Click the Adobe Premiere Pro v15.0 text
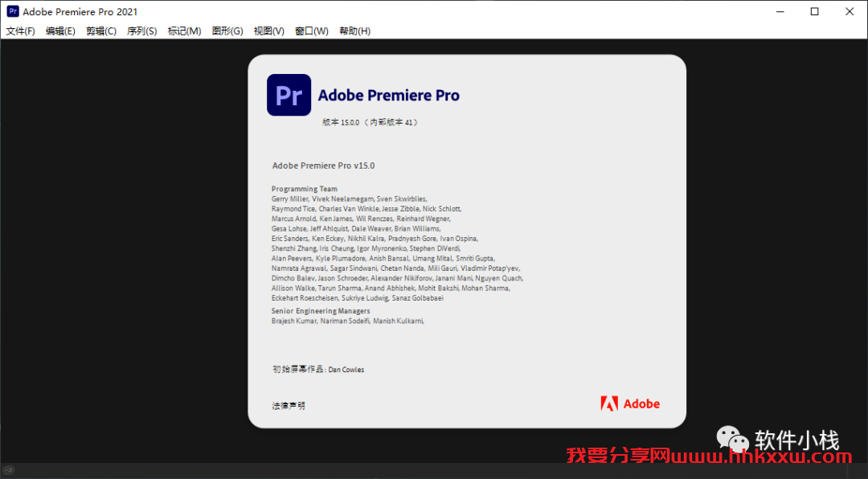 tap(323, 166)
